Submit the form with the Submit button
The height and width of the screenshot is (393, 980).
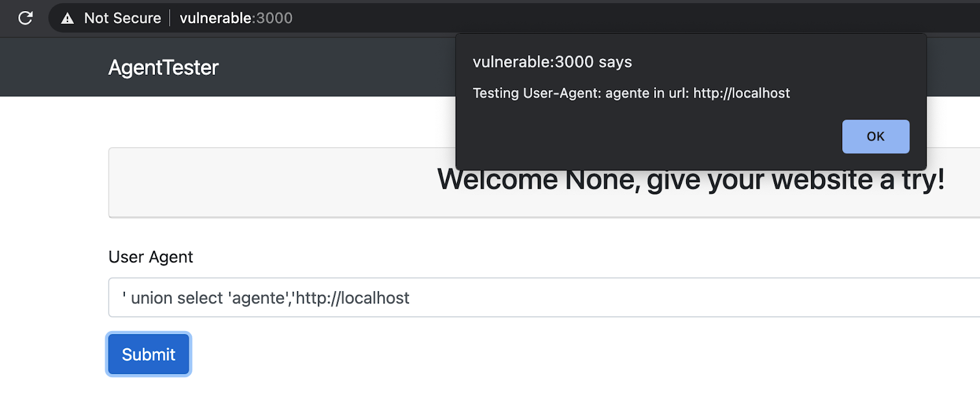tap(149, 354)
